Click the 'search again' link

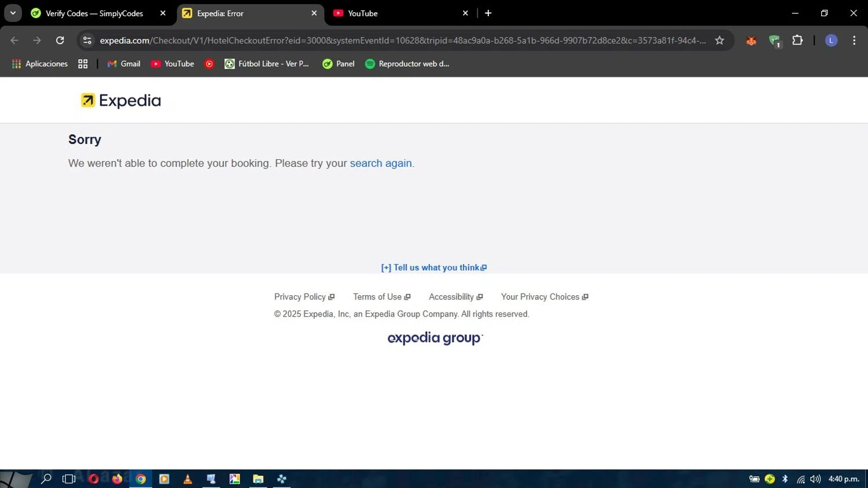[381, 163]
